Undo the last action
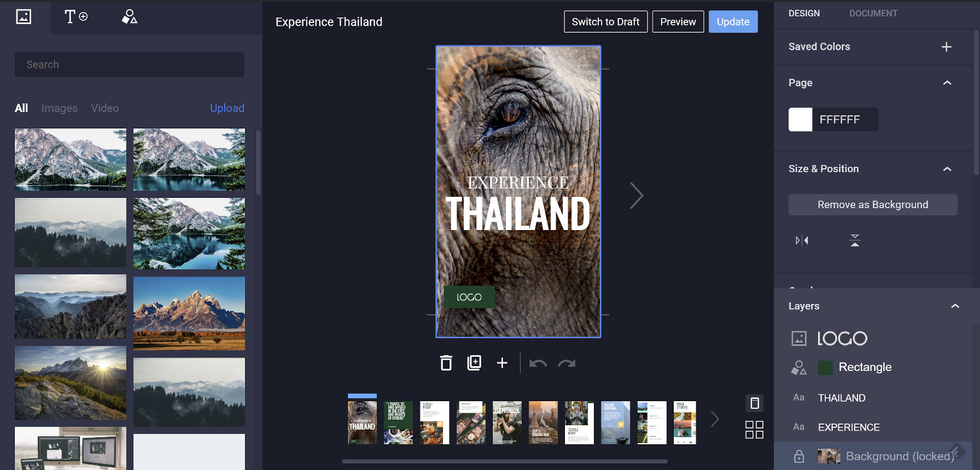 click(x=538, y=363)
